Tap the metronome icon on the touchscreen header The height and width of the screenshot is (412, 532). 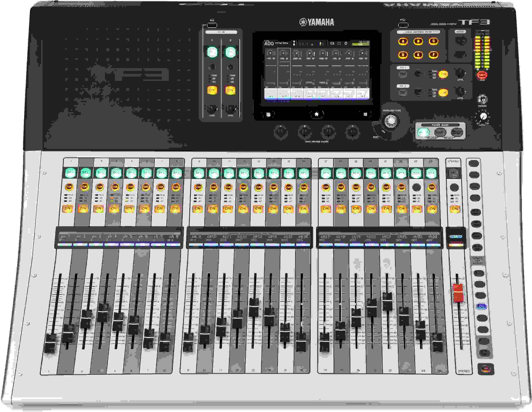pos(294,43)
